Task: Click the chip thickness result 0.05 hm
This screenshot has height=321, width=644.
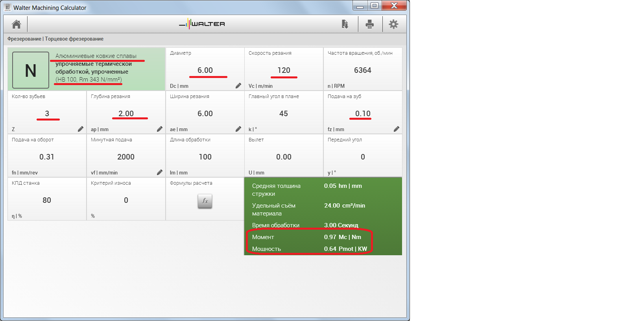Action: (343, 186)
